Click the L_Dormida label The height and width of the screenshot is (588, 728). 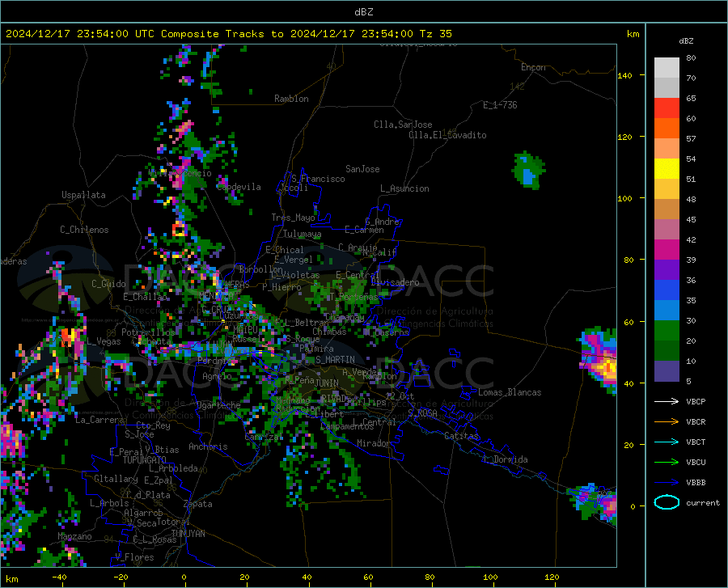[505, 459]
